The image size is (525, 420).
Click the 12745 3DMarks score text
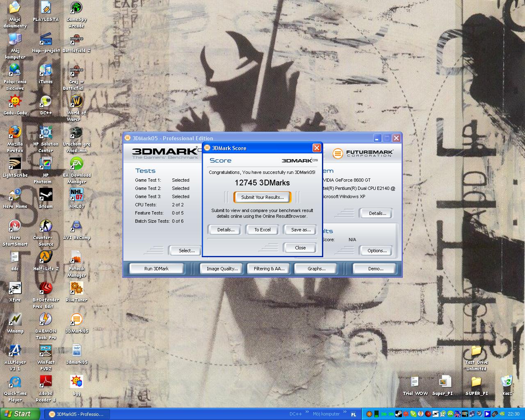tap(262, 183)
